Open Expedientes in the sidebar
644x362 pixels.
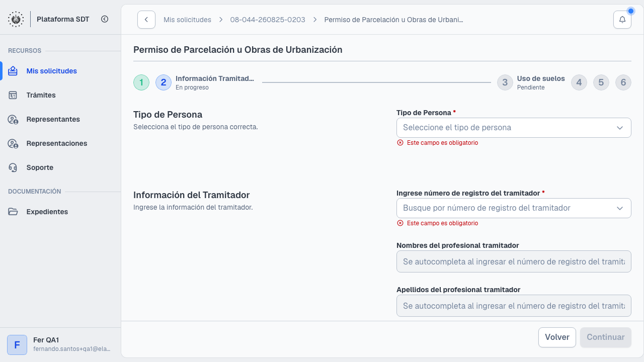click(60, 212)
